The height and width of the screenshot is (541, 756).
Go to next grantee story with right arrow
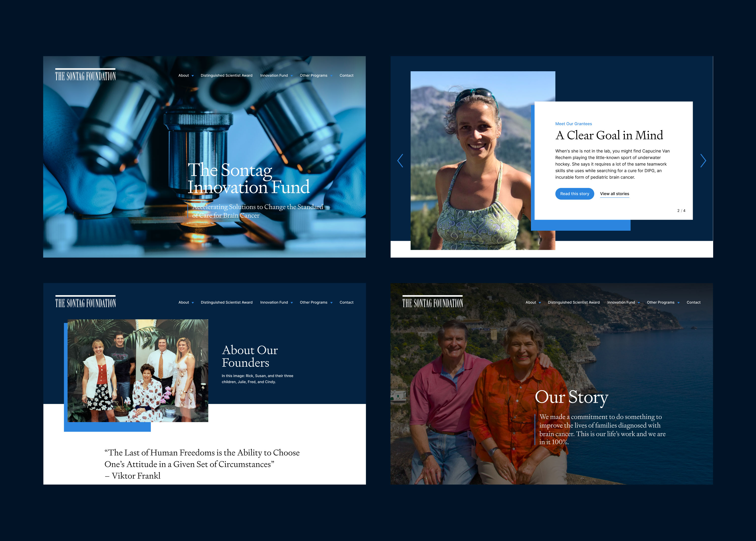click(703, 161)
